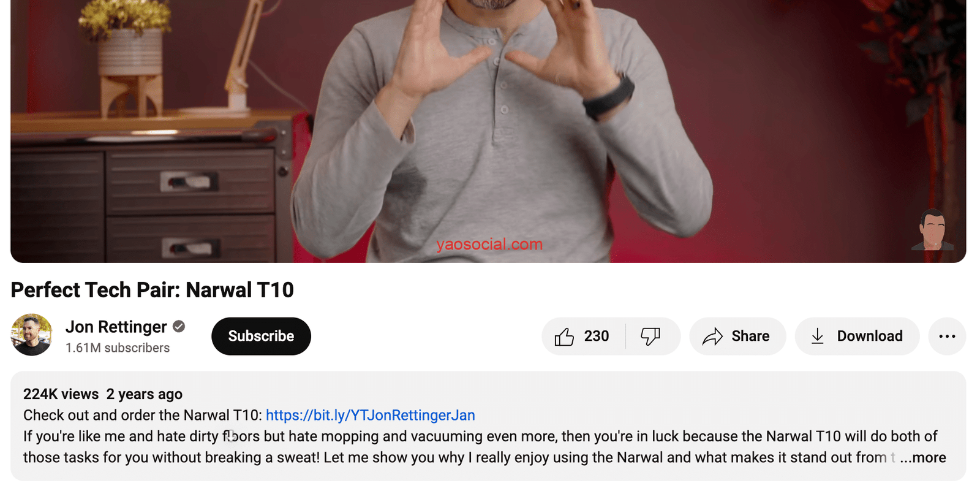The width and height of the screenshot is (980, 491).
Task: Click the yaosocial.com watermark text on video
Action: click(x=489, y=245)
